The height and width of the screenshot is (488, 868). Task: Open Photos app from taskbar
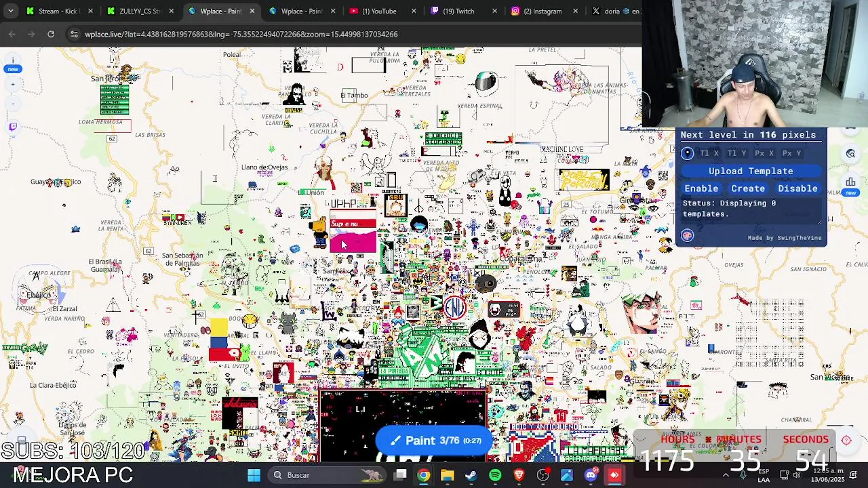pos(567,475)
